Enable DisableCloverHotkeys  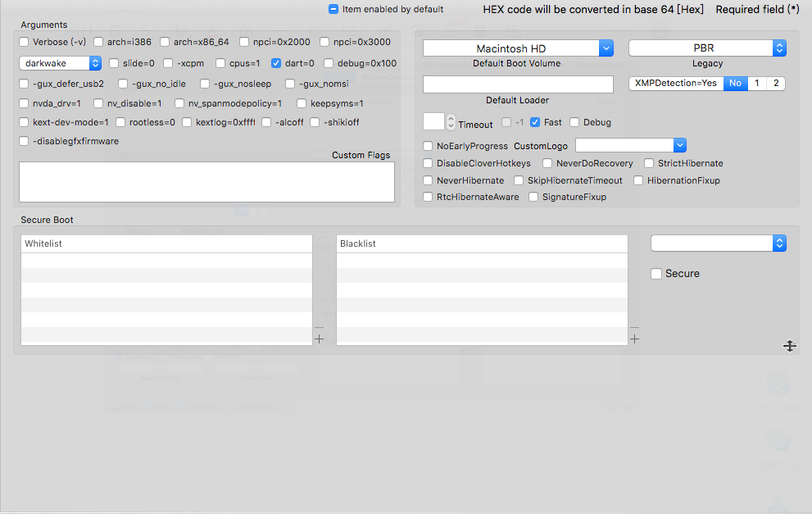pyautogui.click(x=428, y=163)
